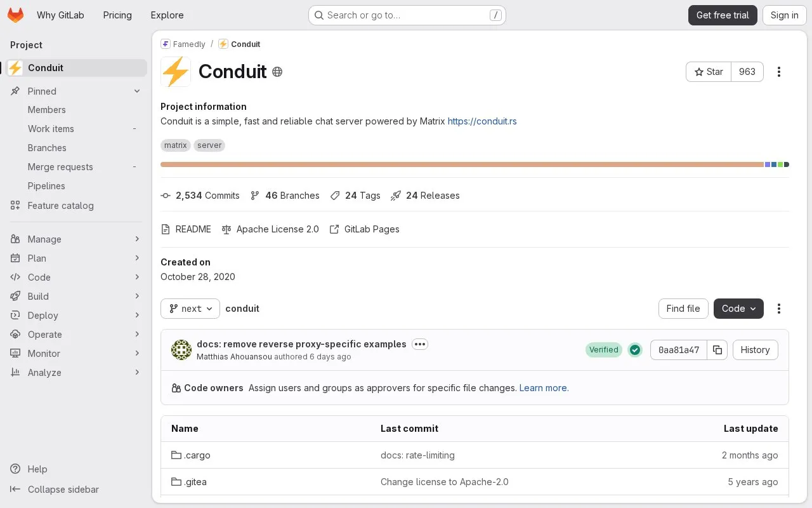The height and width of the screenshot is (508, 812).
Task: Focus the Search or go to field
Action: tap(407, 15)
